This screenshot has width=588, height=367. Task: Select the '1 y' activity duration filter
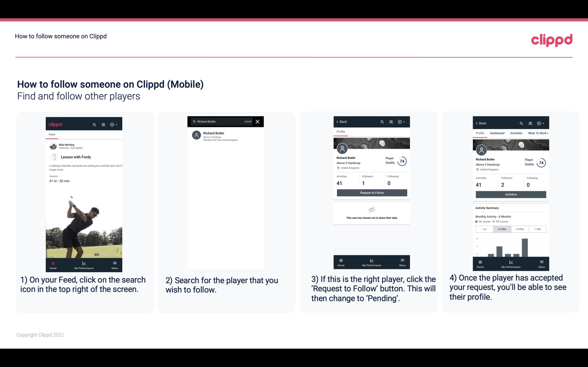tap(484, 229)
